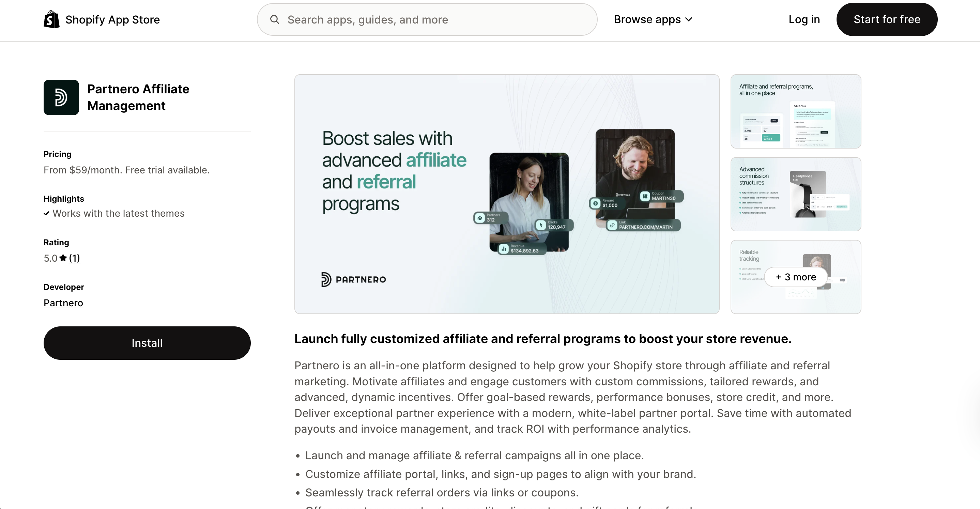The width and height of the screenshot is (980, 509).
Task: Click the Partnero logo in hero image
Action: pyautogui.click(x=353, y=280)
